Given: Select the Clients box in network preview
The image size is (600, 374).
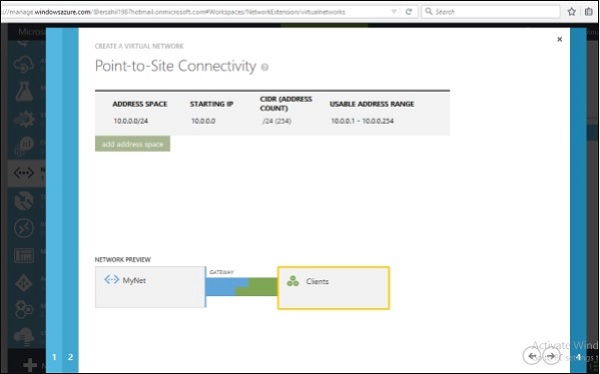Looking at the screenshot, I should [333, 288].
